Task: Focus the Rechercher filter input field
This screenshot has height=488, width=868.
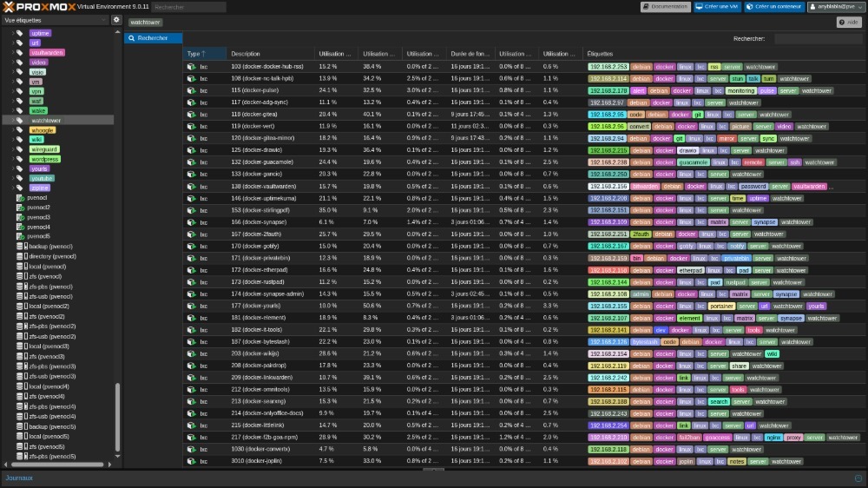Action: pyautogui.click(x=818, y=38)
